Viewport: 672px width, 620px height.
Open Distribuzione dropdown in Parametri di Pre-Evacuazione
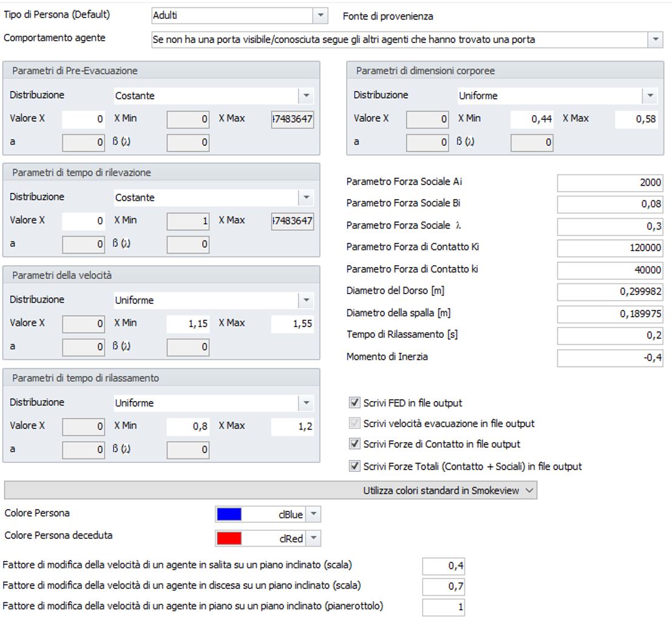306,96
